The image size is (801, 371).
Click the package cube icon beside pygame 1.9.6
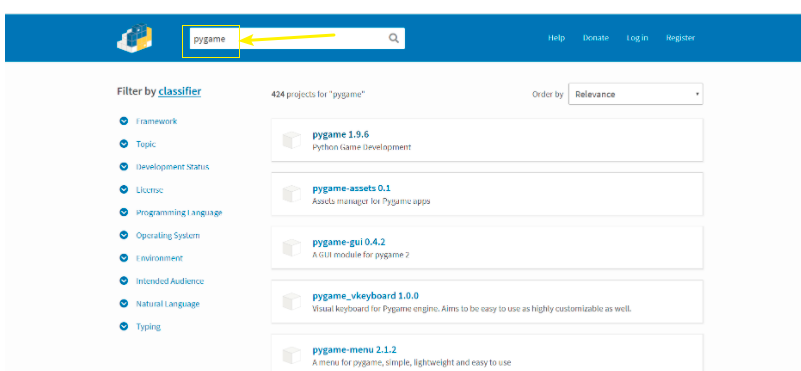coord(292,140)
